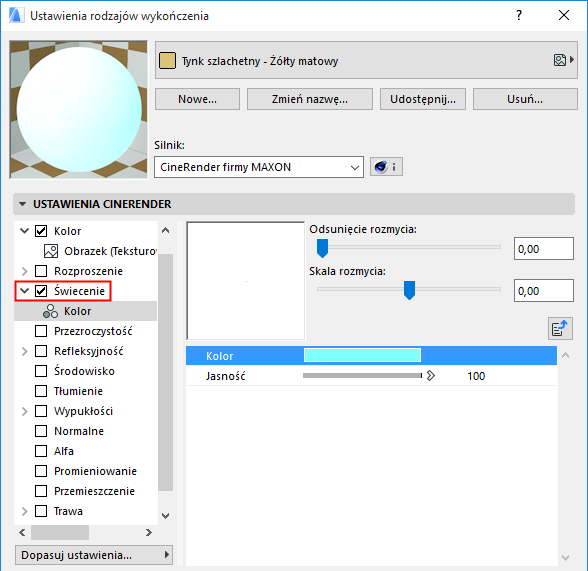Click the Odsunięcie rozmycia value field
Screen dimensions: 588x571
(543, 248)
